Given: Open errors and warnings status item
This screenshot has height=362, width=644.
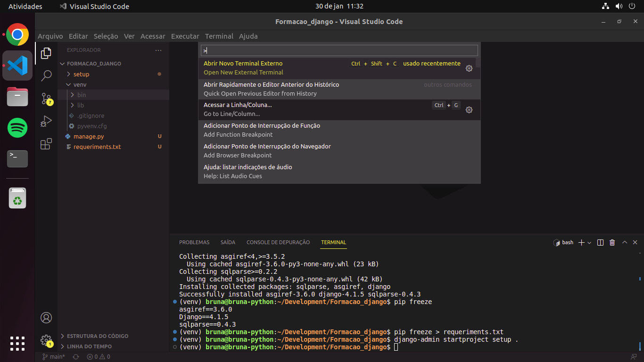Looking at the screenshot, I should (98, 357).
